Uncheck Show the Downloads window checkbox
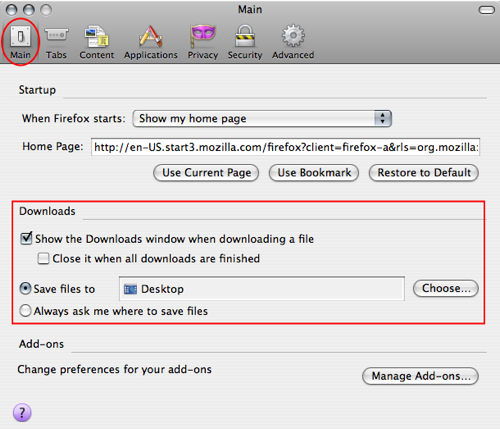The height and width of the screenshot is (429, 500). click(26, 239)
